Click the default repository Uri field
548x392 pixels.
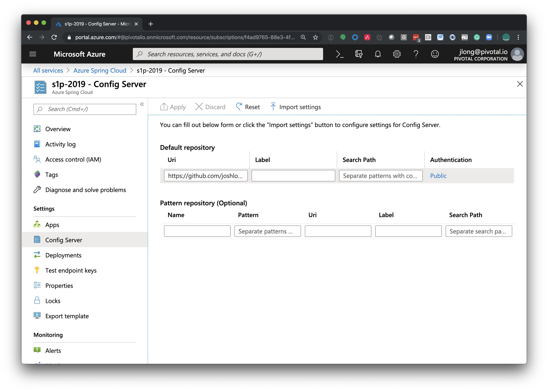206,176
